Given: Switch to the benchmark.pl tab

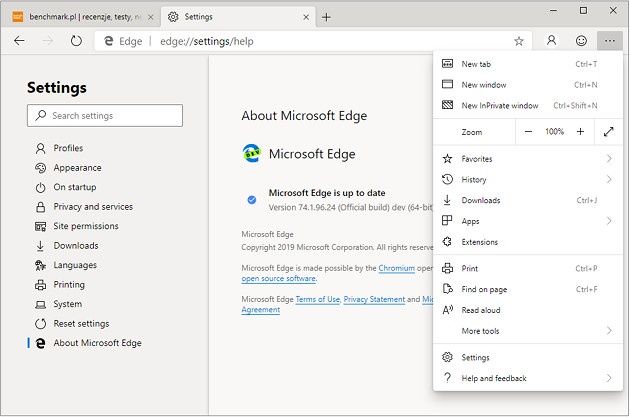Looking at the screenshot, I should pos(78,17).
